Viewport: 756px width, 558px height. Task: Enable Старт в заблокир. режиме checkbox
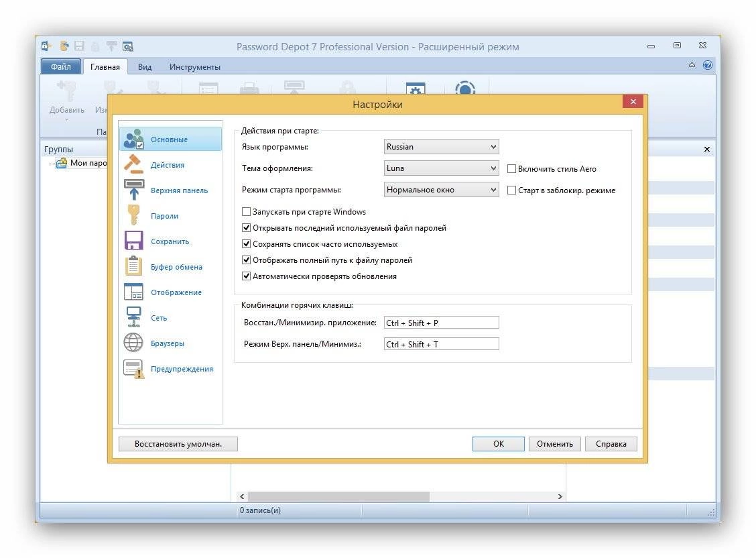point(511,190)
